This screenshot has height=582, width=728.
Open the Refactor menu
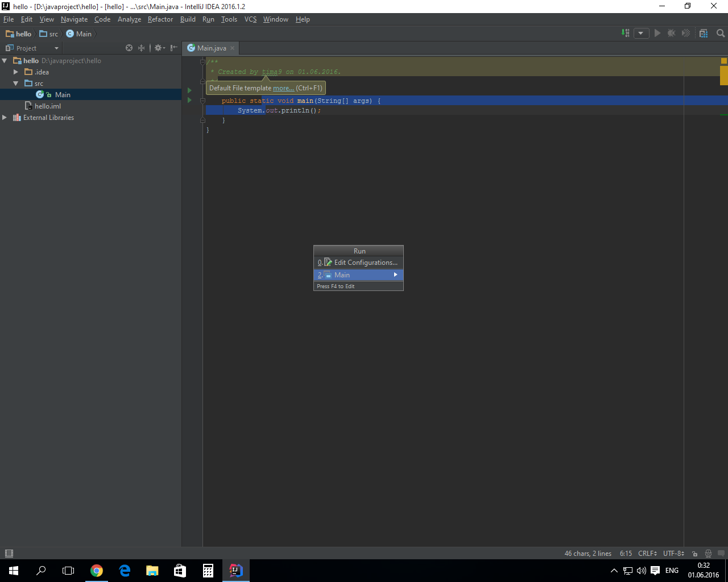point(160,19)
